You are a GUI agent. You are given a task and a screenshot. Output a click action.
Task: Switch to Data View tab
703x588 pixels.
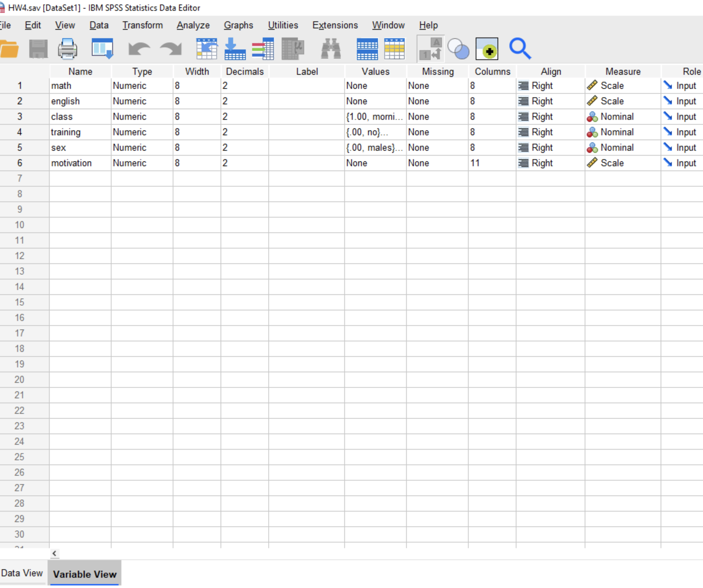tap(22, 573)
